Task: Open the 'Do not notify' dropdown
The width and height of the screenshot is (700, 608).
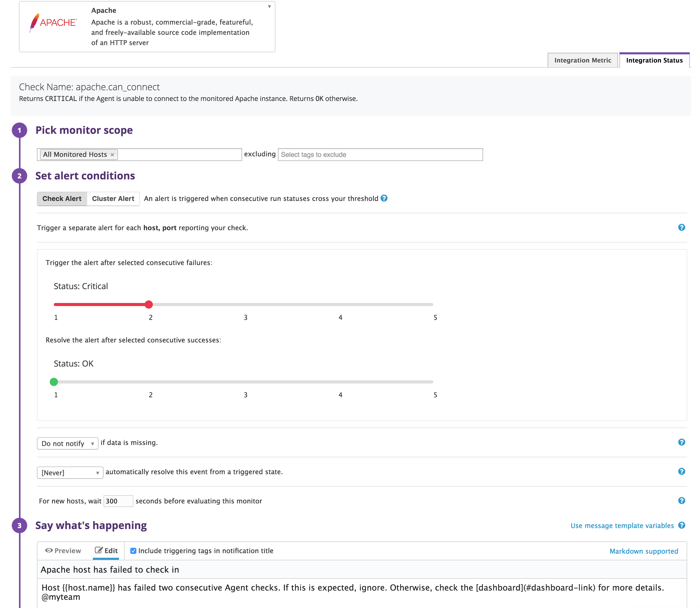Action: point(67,443)
